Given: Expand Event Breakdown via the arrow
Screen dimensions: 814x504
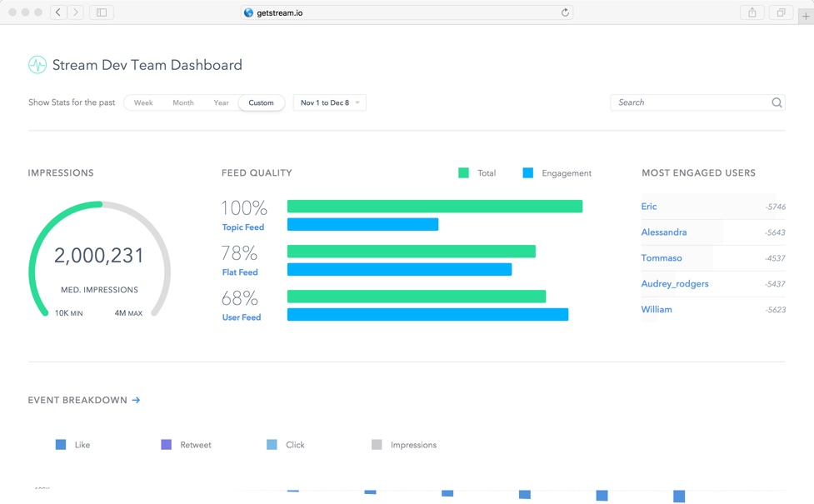Looking at the screenshot, I should pos(136,401).
